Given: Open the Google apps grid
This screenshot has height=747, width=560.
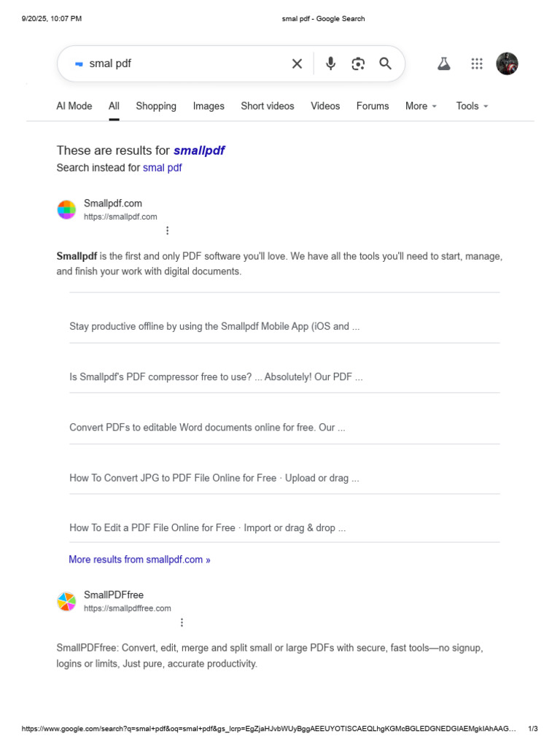Looking at the screenshot, I should 477,64.
